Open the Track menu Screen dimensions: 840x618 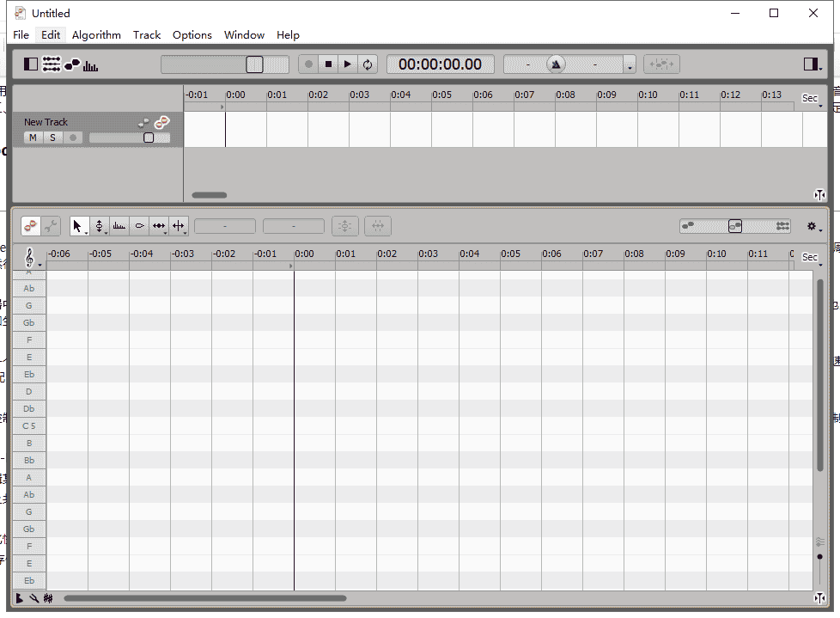pos(147,35)
